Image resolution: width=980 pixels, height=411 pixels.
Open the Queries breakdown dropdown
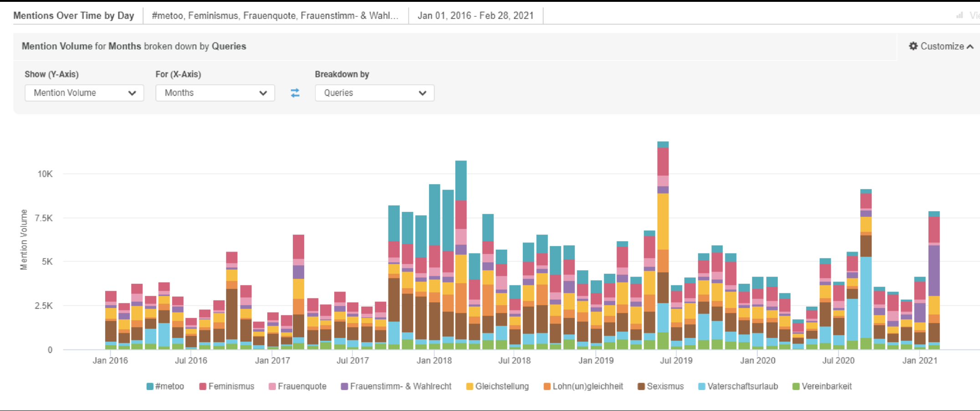tap(374, 93)
